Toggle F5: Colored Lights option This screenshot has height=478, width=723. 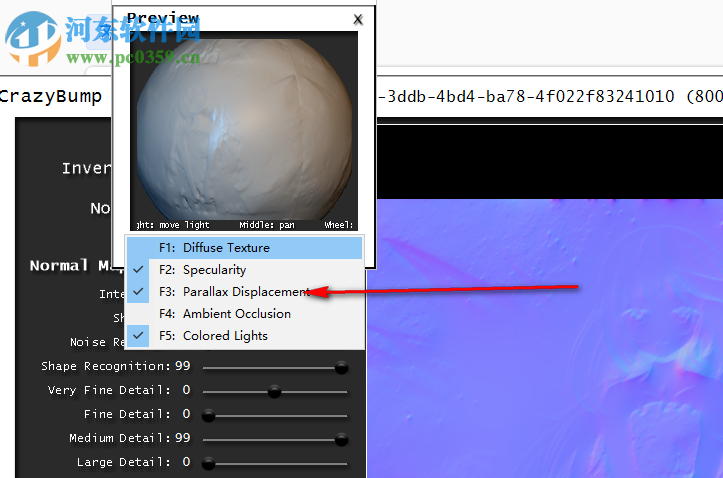coord(244,336)
